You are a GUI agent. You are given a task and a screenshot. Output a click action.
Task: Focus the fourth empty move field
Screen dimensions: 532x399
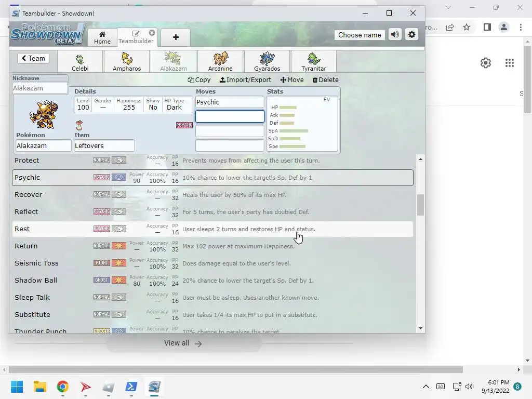point(230,145)
